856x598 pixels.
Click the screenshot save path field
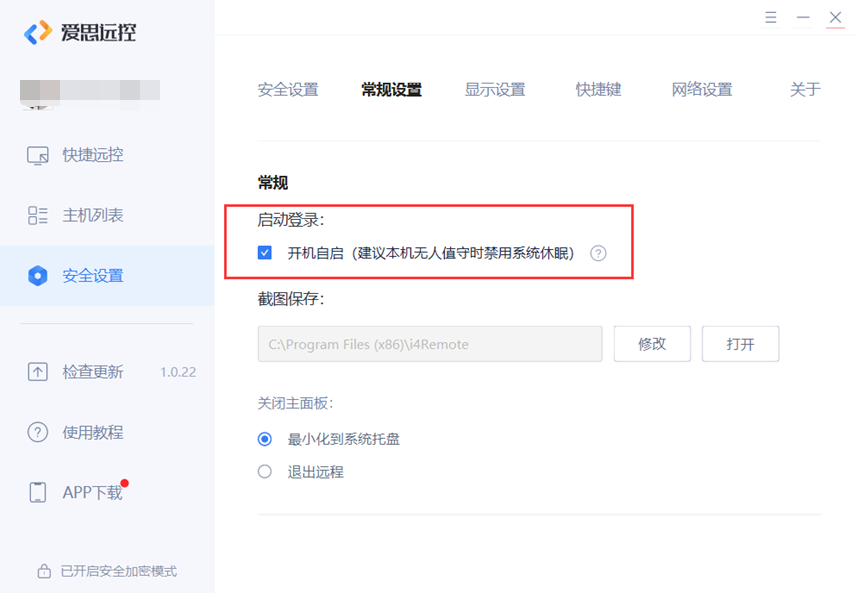tap(430, 344)
